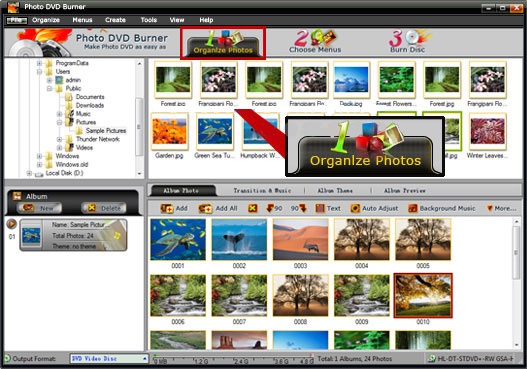Select the Sample Pictures album entry
The height and width of the screenshot is (369, 527).
click(x=73, y=235)
